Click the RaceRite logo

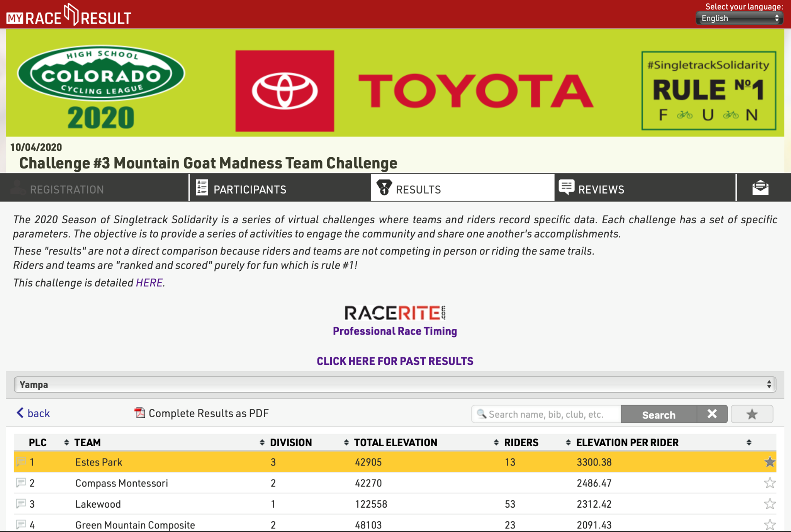pos(395,313)
